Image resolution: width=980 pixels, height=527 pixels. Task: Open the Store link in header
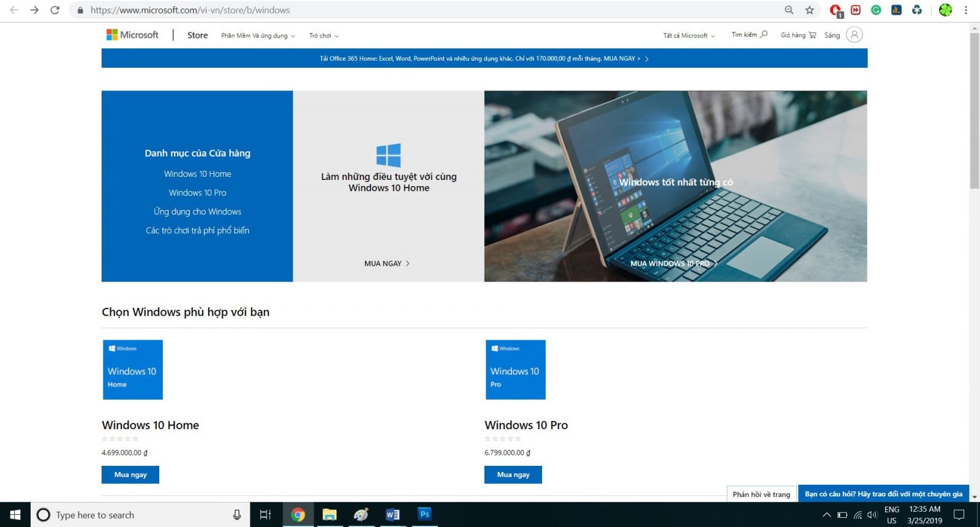[197, 35]
